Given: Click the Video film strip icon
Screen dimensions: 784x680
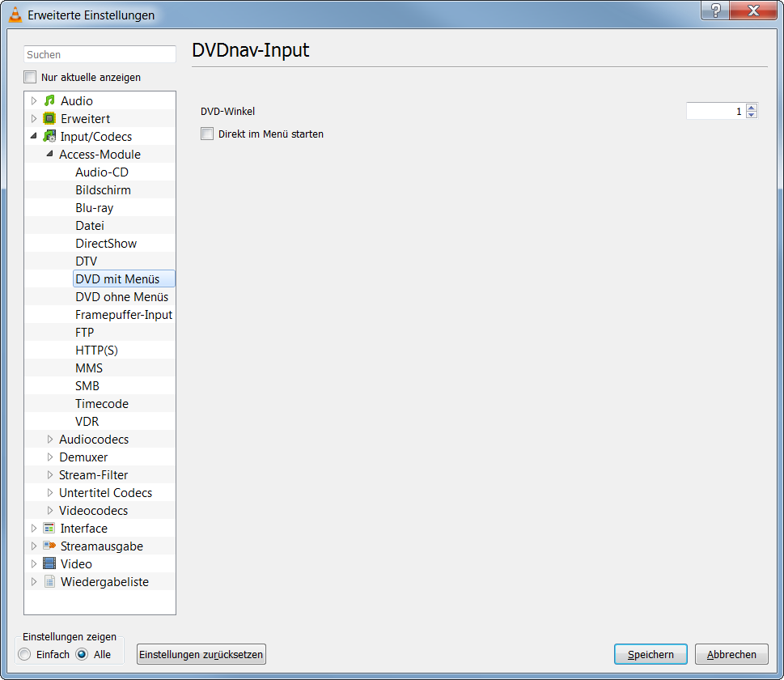Looking at the screenshot, I should [49, 563].
